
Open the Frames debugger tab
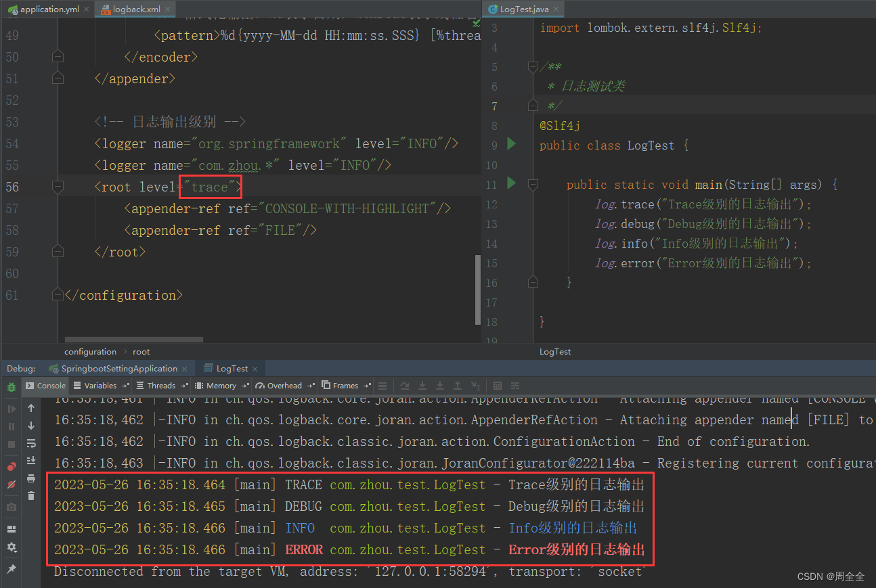(x=345, y=386)
